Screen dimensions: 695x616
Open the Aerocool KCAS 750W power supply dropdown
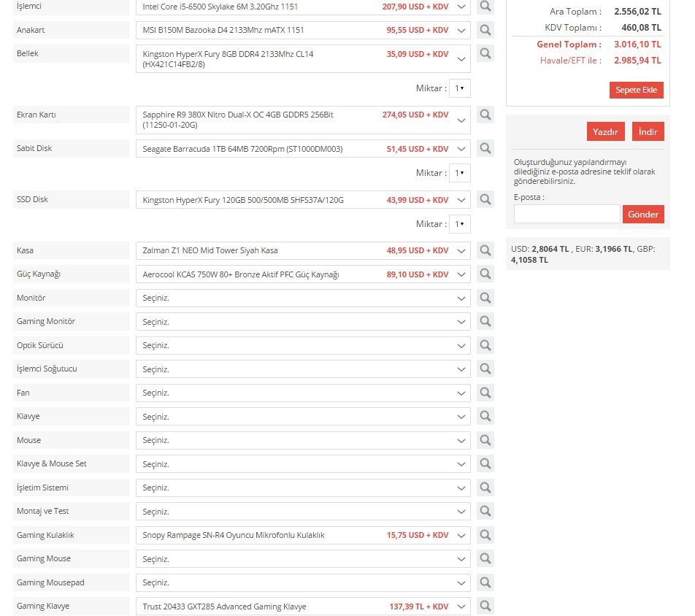click(x=303, y=274)
